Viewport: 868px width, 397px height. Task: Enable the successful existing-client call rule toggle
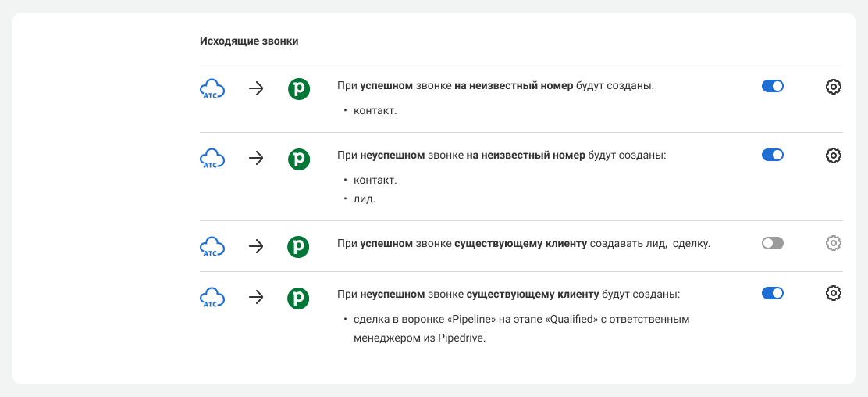772,243
